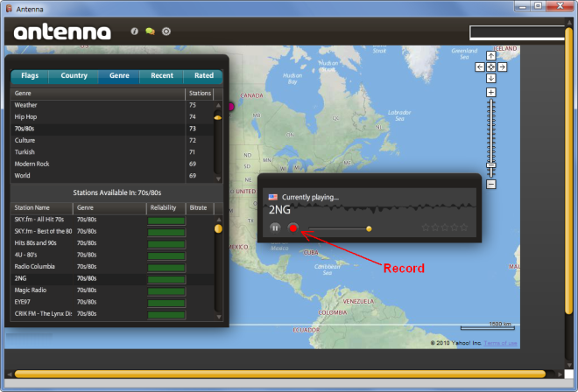Select the Hip Hop genre row
Image resolution: width=578 pixels, height=392 pixels.
(x=112, y=116)
